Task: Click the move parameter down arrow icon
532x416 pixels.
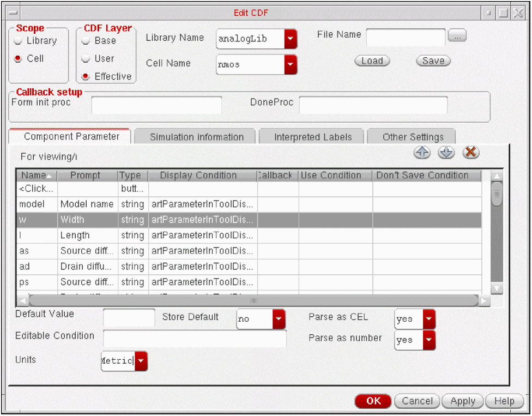Action: coord(446,153)
